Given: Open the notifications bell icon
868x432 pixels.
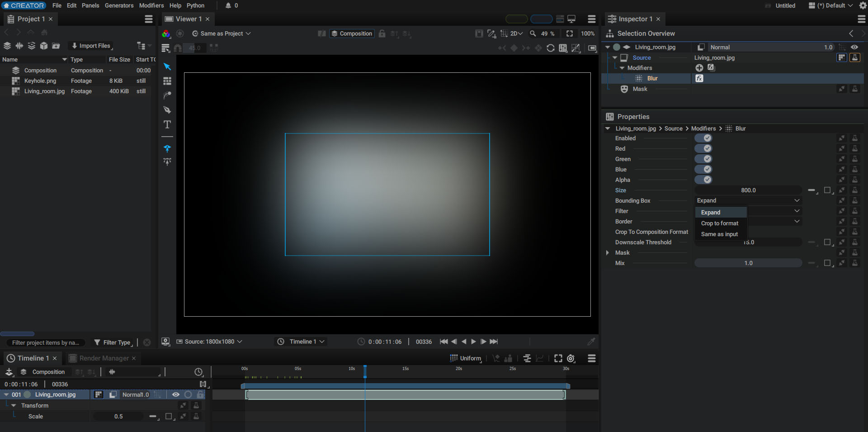Looking at the screenshot, I should point(228,5).
